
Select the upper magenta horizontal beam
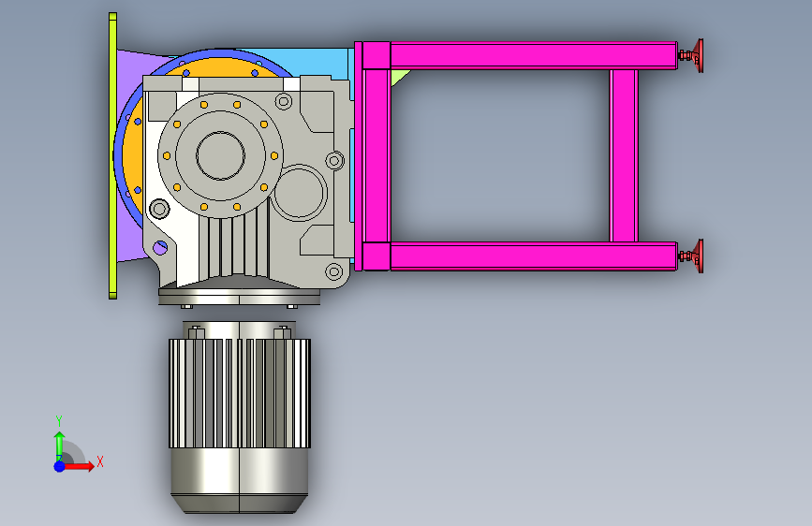pos(534,55)
